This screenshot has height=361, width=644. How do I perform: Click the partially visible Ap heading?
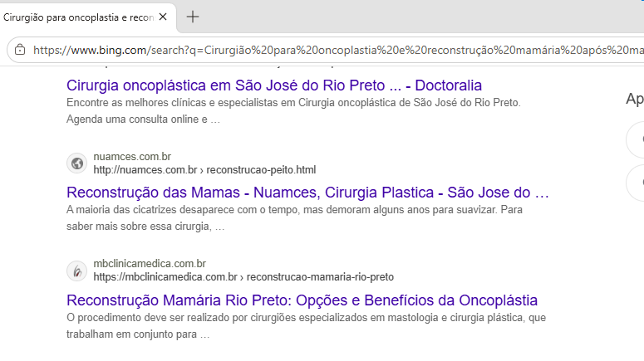(x=635, y=99)
